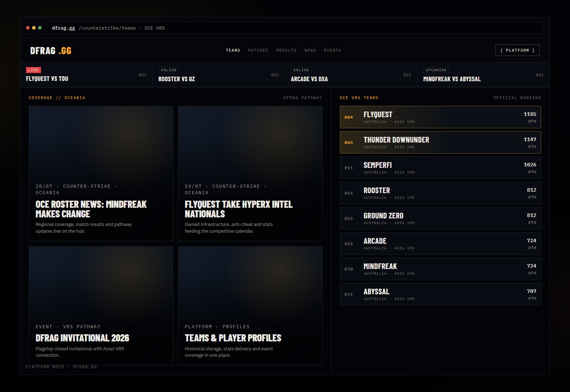The image size is (570, 392).
Task: Click the PLATFORM MOCK · DFRAG.GG footer
Action: [x=61, y=367]
